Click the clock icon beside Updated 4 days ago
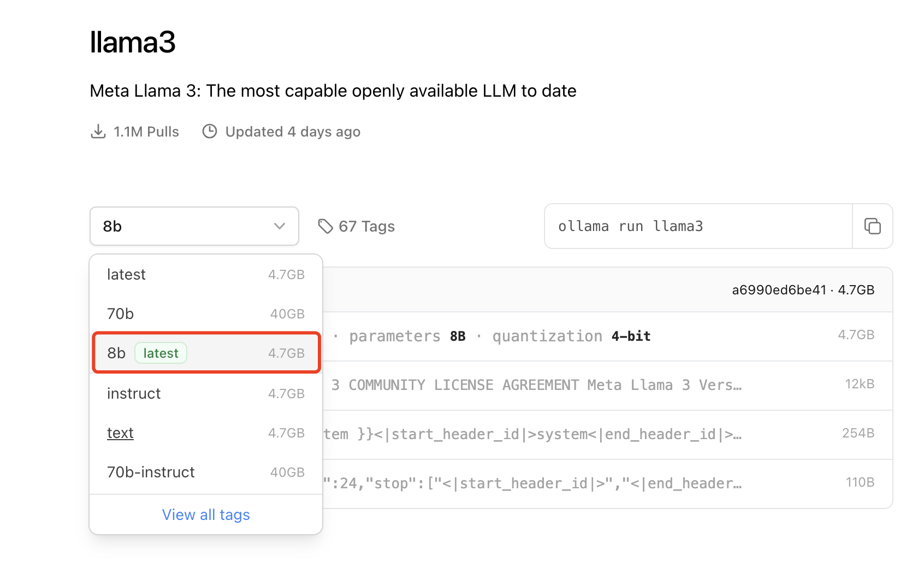This screenshot has height=568, width=924. tap(210, 132)
